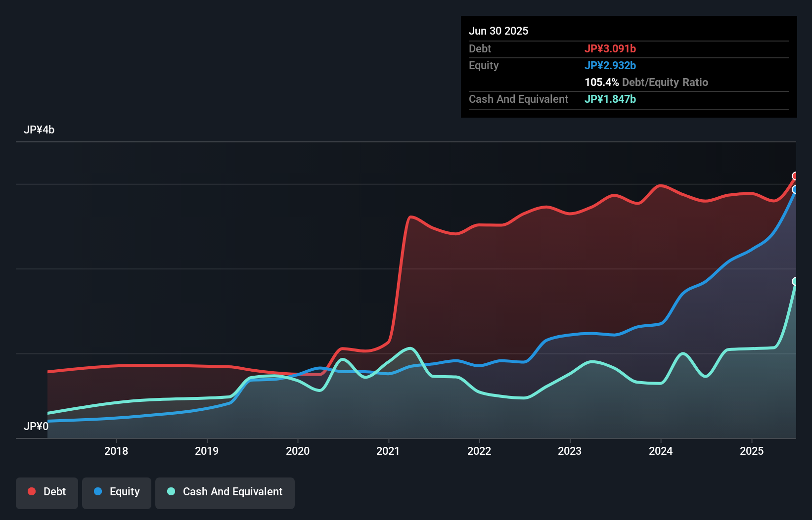Expand the Jun 30 2025 tooltip header

[x=498, y=31]
